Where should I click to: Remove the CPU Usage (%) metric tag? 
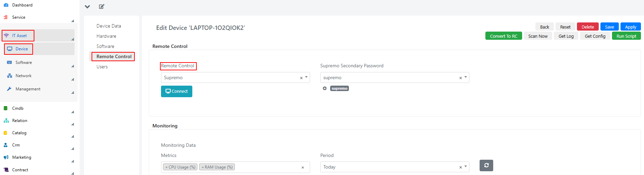click(x=166, y=167)
